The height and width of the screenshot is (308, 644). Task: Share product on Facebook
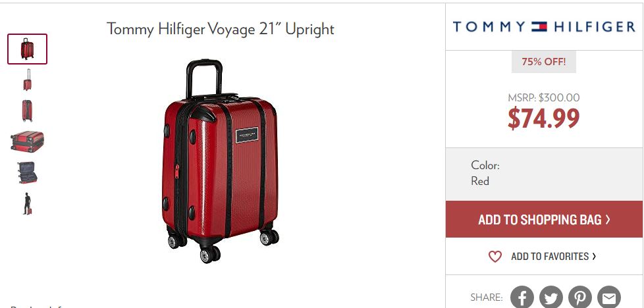click(522, 297)
